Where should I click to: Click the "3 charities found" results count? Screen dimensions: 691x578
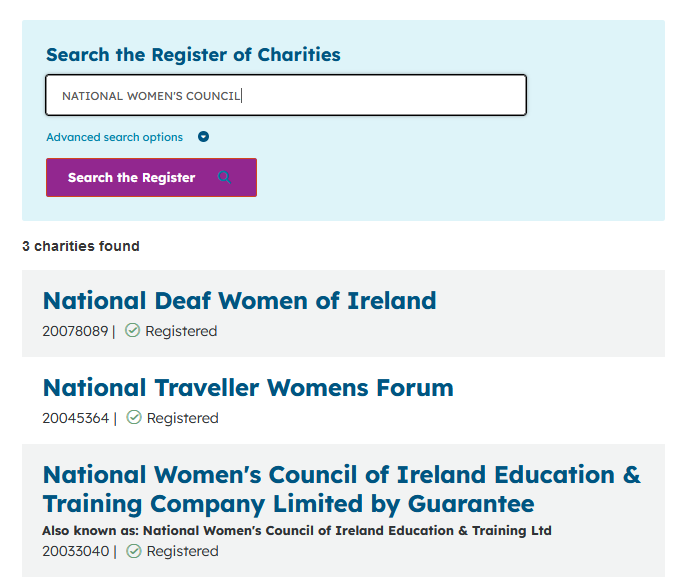pos(81,246)
